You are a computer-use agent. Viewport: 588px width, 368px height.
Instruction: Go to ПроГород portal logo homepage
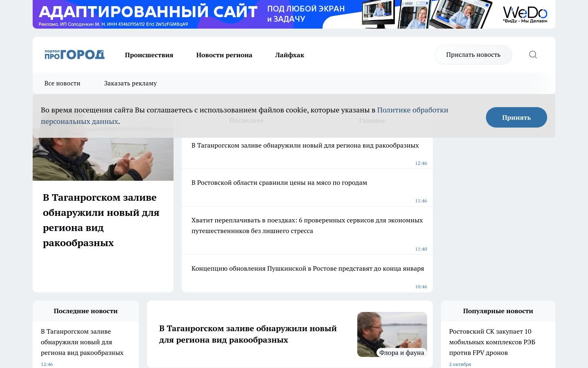(x=74, y=55)
